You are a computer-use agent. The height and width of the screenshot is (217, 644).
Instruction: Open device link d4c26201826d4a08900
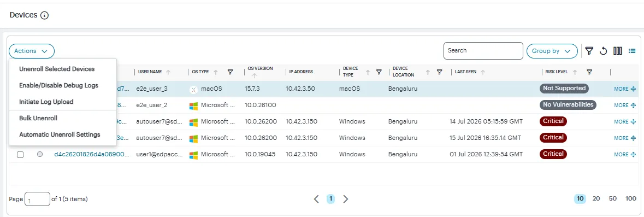tap(92, 155)
